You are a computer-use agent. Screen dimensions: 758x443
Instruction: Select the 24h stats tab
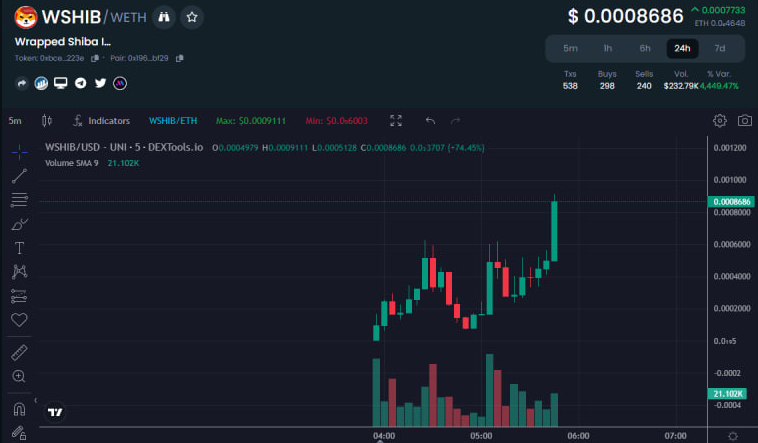(x=682, y=48)
